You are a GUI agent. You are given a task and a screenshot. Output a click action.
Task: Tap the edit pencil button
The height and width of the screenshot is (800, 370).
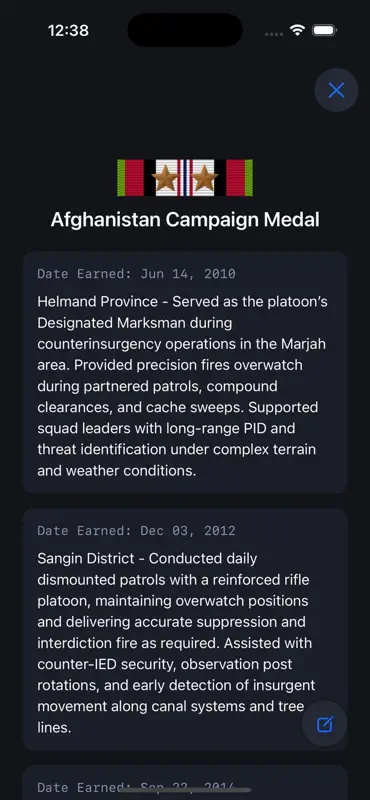coord(325,724)
